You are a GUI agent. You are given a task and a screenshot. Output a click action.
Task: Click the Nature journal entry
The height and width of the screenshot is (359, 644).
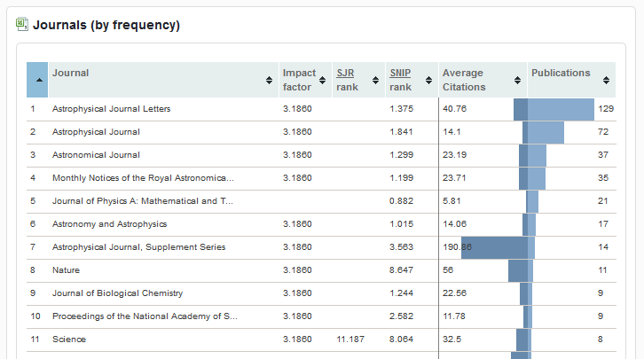[66, 270]
